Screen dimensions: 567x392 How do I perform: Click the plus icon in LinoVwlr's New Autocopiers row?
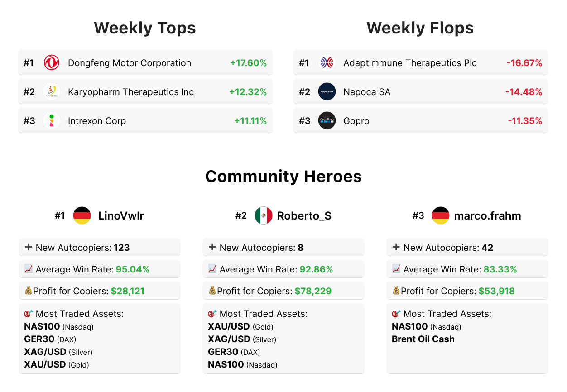pyautogui.click(x=29, y=247)
